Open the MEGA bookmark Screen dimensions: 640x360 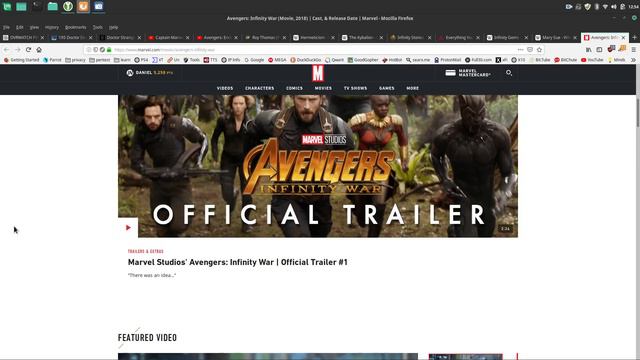277,60
